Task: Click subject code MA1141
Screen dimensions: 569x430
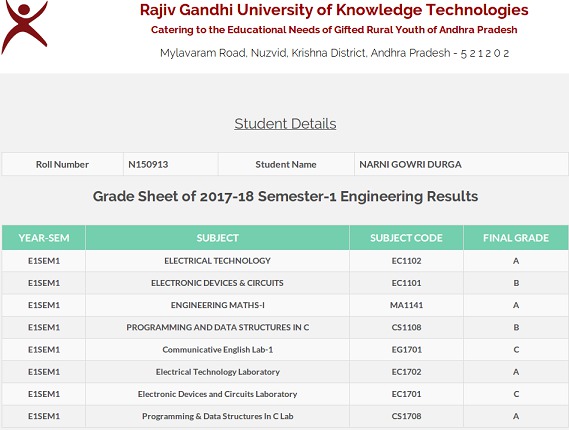Action: (406, 305)
